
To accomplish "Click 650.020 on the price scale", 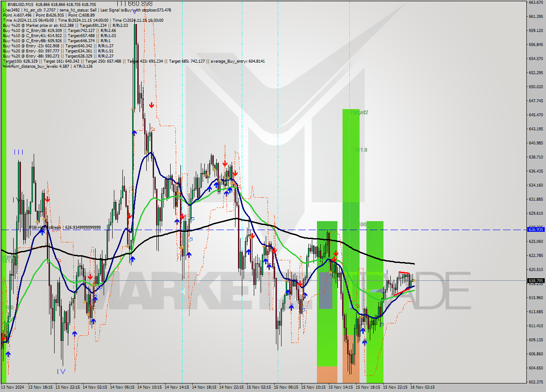I will (x=535, y=86).
